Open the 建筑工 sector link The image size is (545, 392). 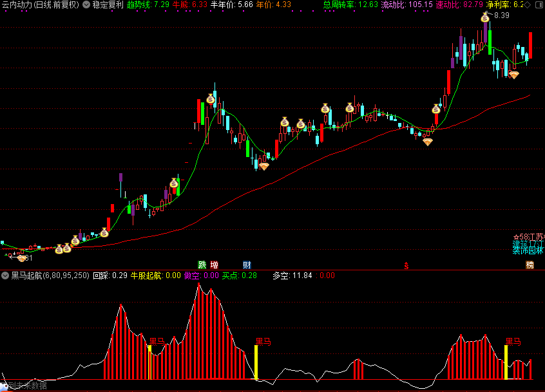coord(528,244)
